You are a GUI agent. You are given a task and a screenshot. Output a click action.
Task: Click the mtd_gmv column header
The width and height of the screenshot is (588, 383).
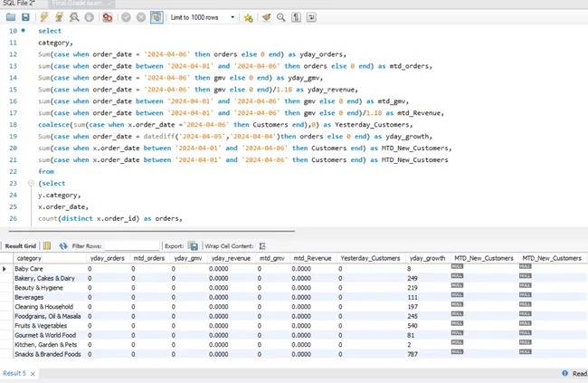(x=272, y=258)
